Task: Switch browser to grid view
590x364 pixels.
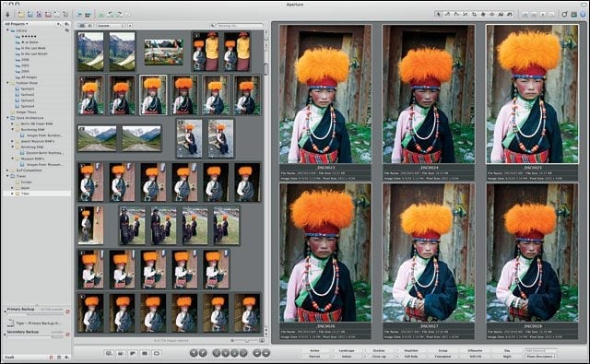Action: [x=82, y=26]
